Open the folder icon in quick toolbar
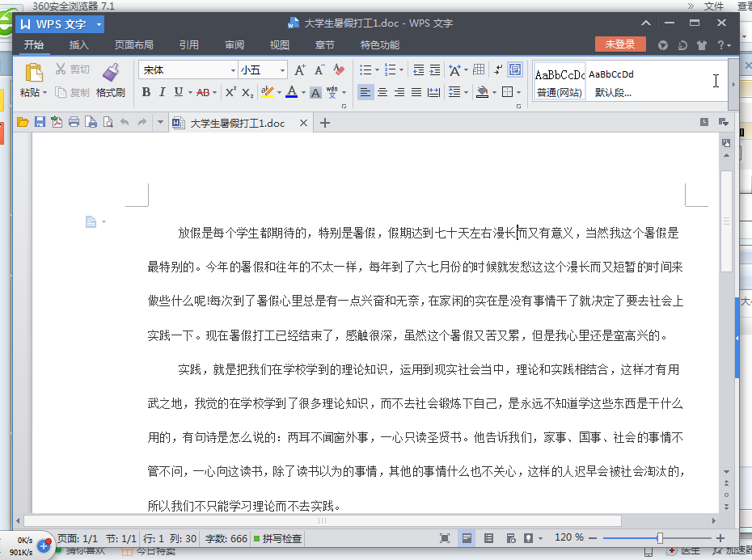 [x=23, y=123]
